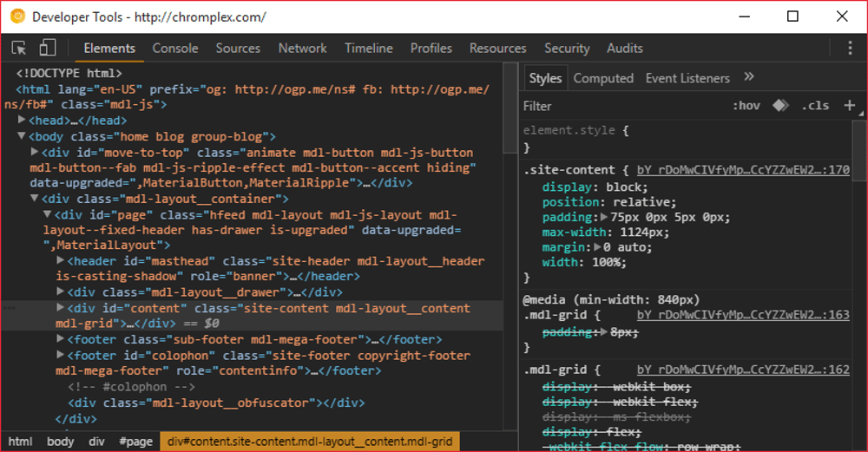Select the Styles sidebar tab
Screen dimensions: 868x452
click(545, 79)
